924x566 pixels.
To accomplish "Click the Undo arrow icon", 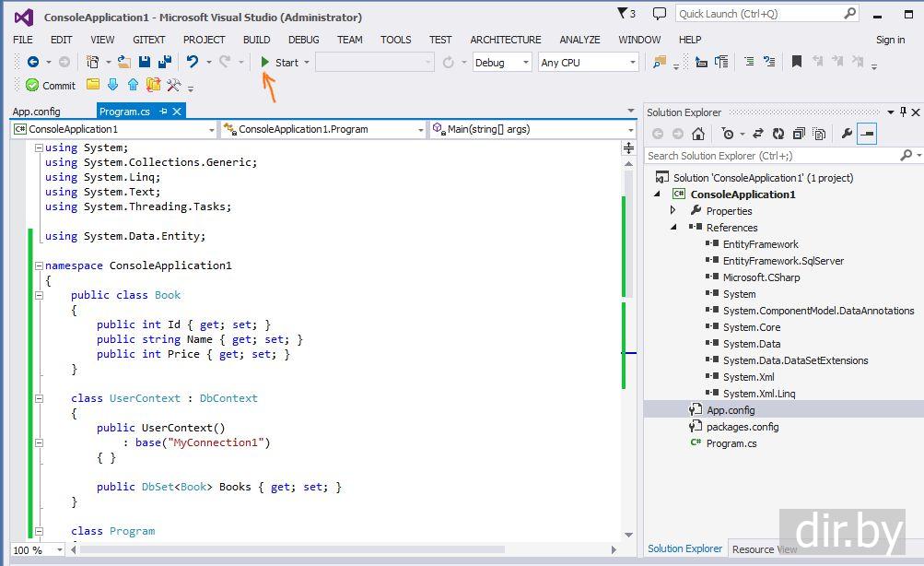I will point(192,62).
